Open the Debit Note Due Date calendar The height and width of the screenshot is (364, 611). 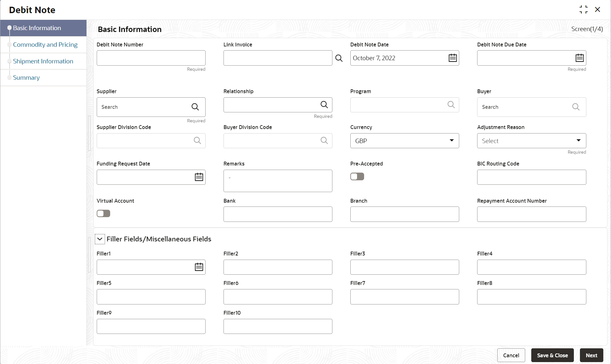579,58
